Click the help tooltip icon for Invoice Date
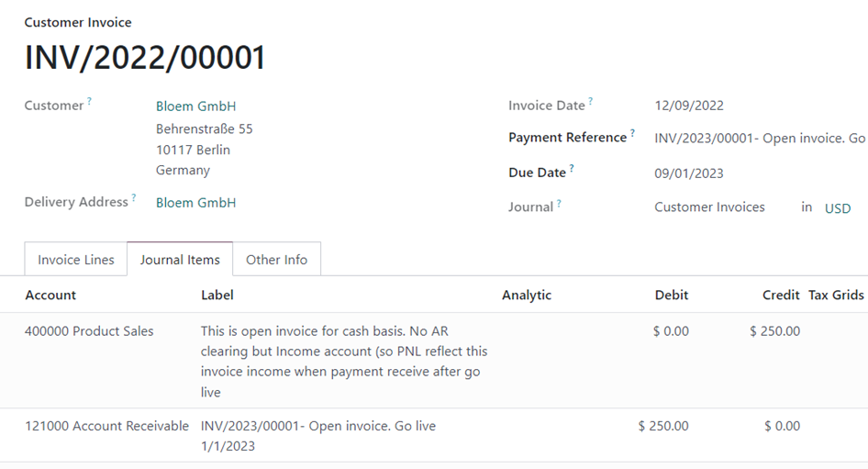The image size is (868, 469). click(x=591, y=101)
